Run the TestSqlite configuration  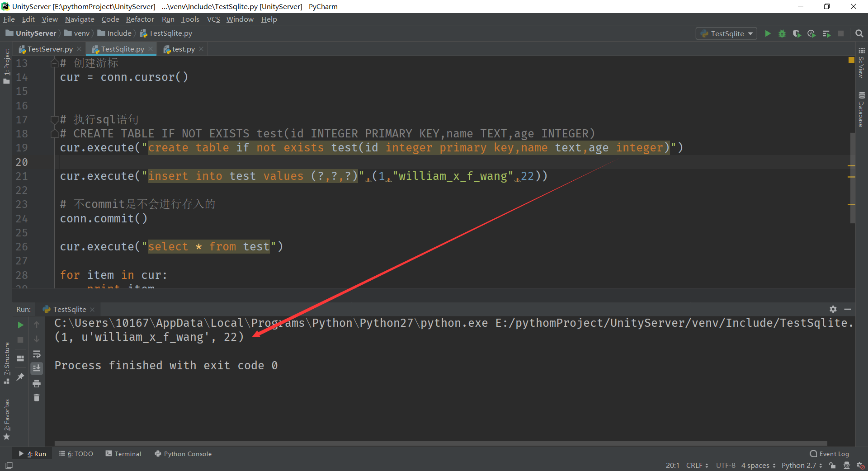click(768, 33)
